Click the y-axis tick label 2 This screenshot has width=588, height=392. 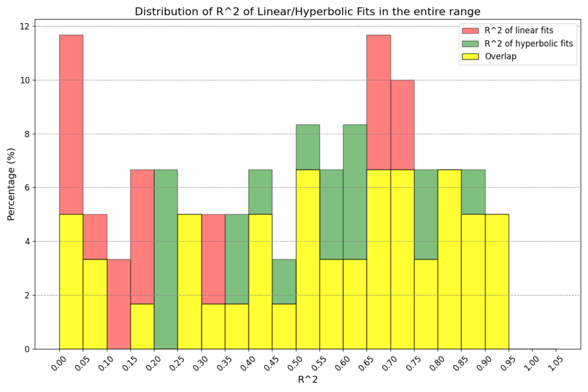pos(27,296)
